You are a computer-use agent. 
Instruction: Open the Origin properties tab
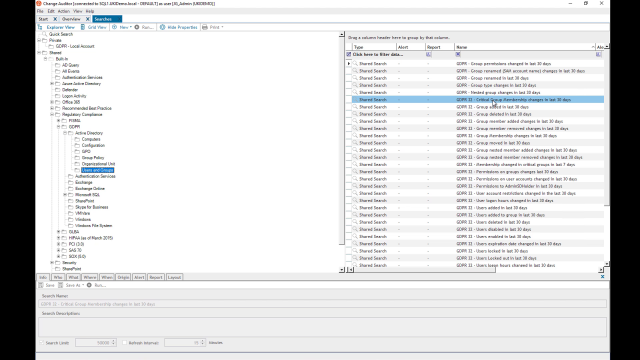point(123,278)
